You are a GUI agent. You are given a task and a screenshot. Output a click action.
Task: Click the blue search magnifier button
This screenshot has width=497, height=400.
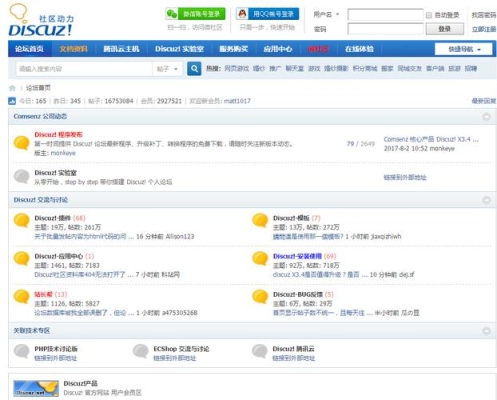click(x=194, y=69)
